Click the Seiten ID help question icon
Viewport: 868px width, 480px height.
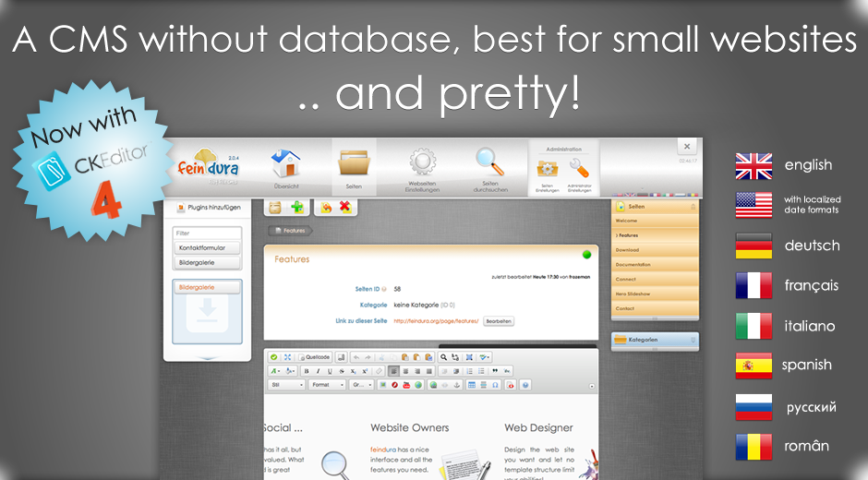click(x=384, y=289)
